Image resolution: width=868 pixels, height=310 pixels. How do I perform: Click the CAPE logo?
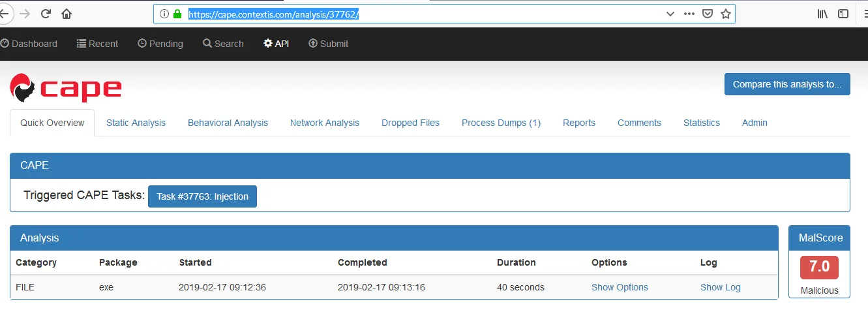(65, 88)
